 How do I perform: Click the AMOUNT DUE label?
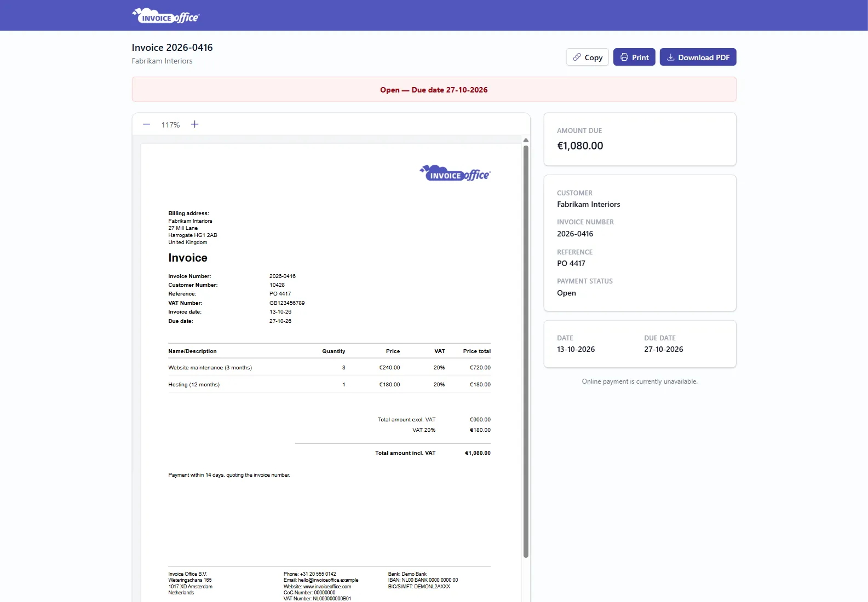(579, 131)
